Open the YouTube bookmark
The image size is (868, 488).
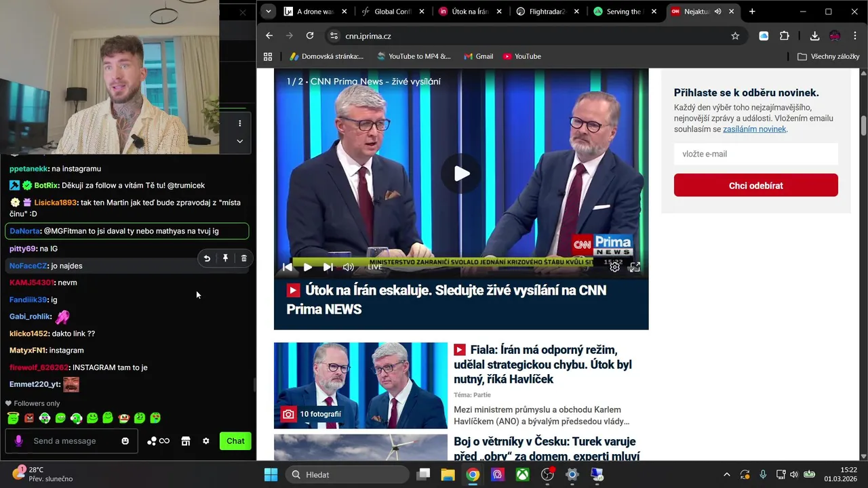(522, 56)
